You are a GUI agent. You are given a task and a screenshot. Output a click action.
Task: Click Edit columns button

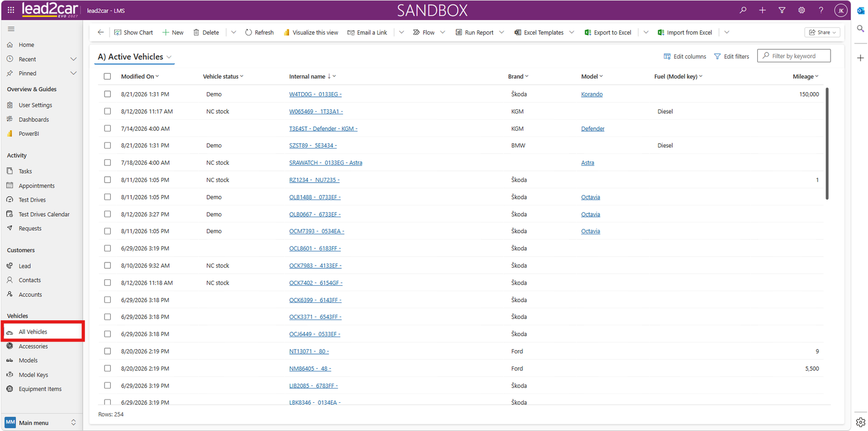[x=685, y=56]
